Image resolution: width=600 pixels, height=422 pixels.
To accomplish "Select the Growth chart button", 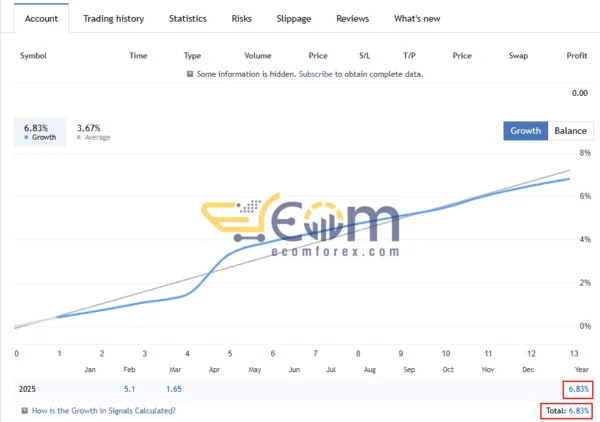I will click(525, 131).
